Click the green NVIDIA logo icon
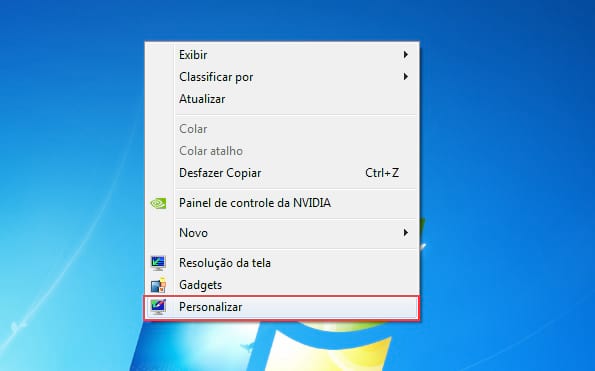This screenshot has width=595, height=371. tap(158, 203)
